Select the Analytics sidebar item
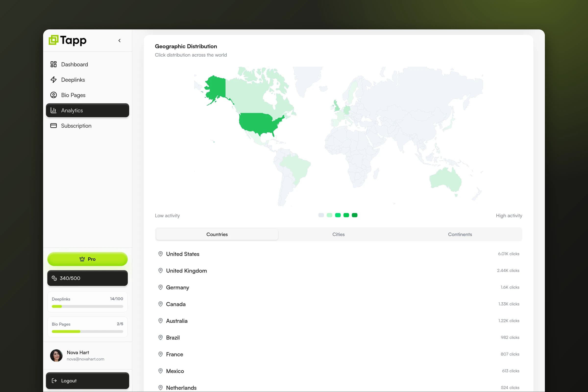Screen dimensions: 588x392 tap(87, 110)
